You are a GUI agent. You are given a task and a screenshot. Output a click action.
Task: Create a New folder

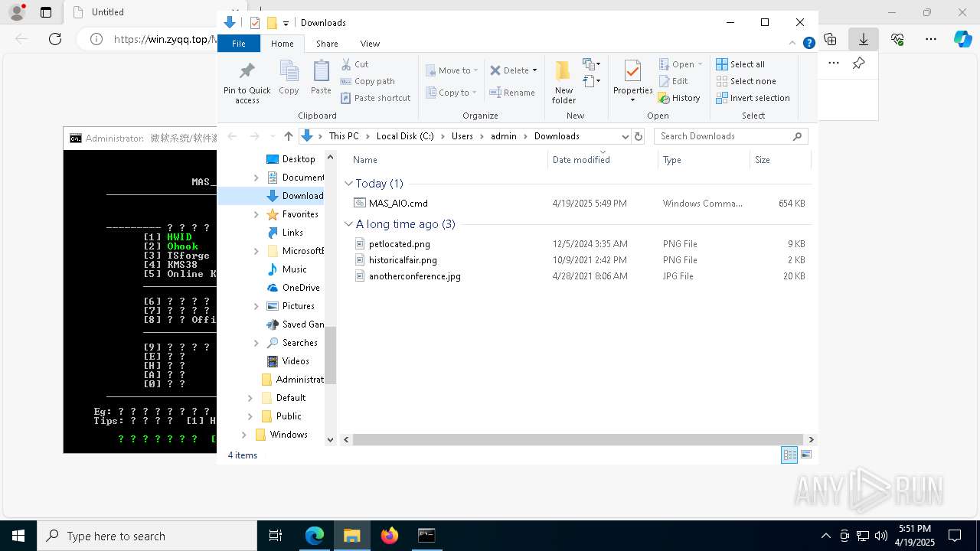click(x=563, y=82)
